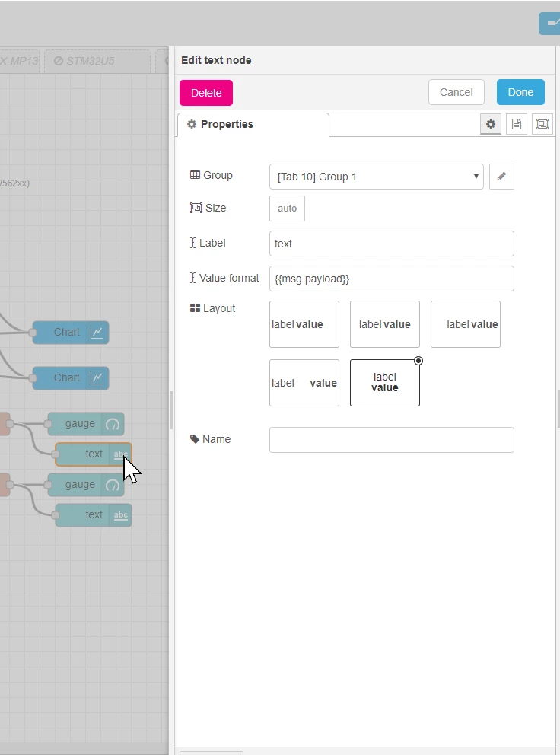This screenshot has height=755, width=560.
Task: Select the left-aligned label value layout
Action: (304, 324)
